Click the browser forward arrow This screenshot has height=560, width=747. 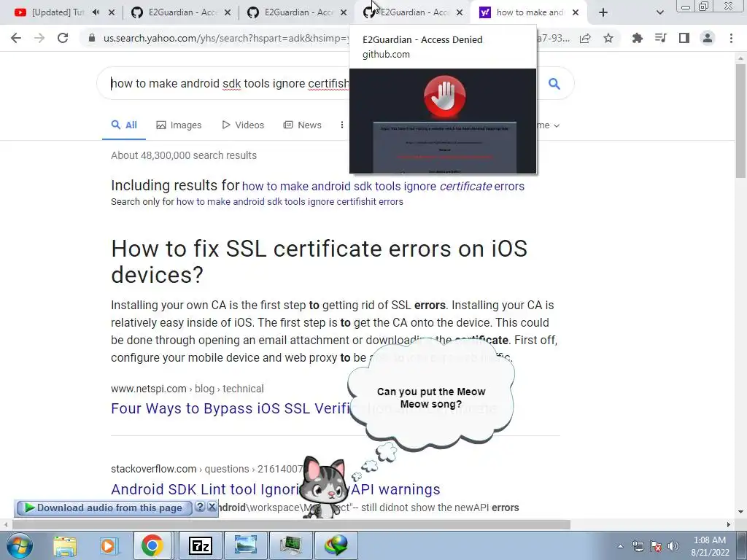[39, 38]
